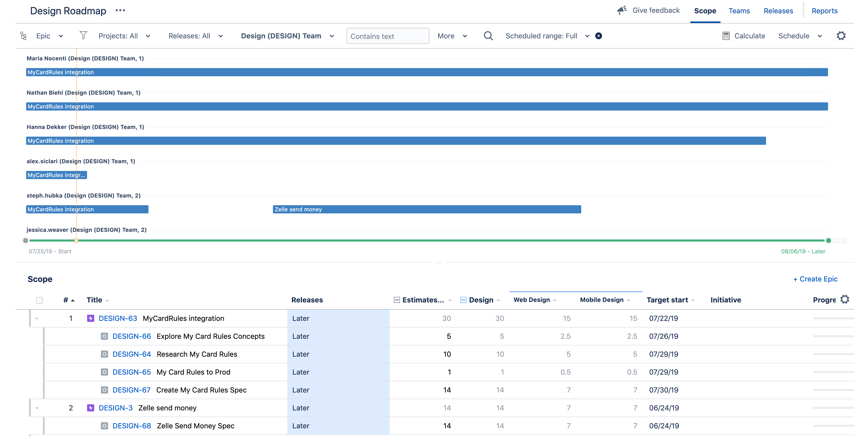Viewport: 868px width, 436px height.
Task: Click the hierarchy tree icon beside Epic
Action: click(23, 36)
